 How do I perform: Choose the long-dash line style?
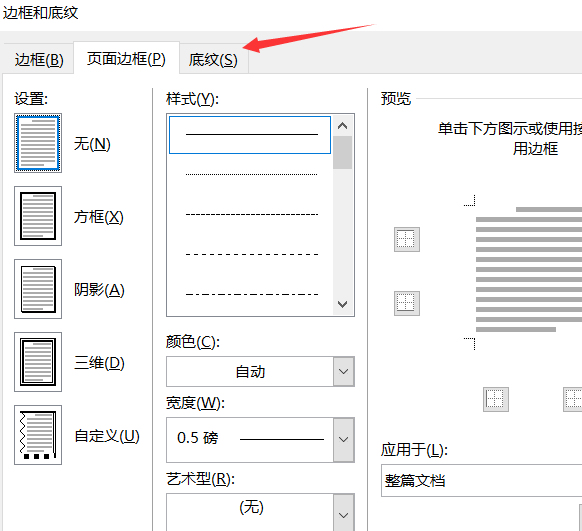(x=251, y=254)
